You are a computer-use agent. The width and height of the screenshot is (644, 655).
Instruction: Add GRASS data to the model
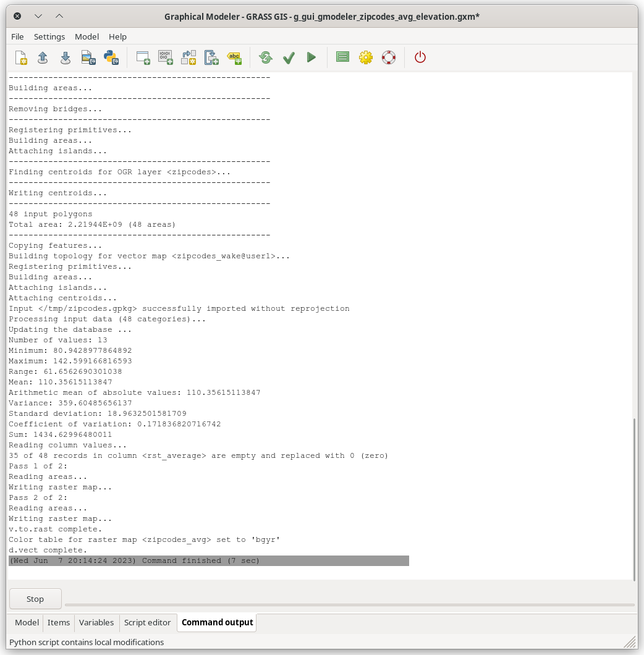pyautogui.click(x=165, y=57)
